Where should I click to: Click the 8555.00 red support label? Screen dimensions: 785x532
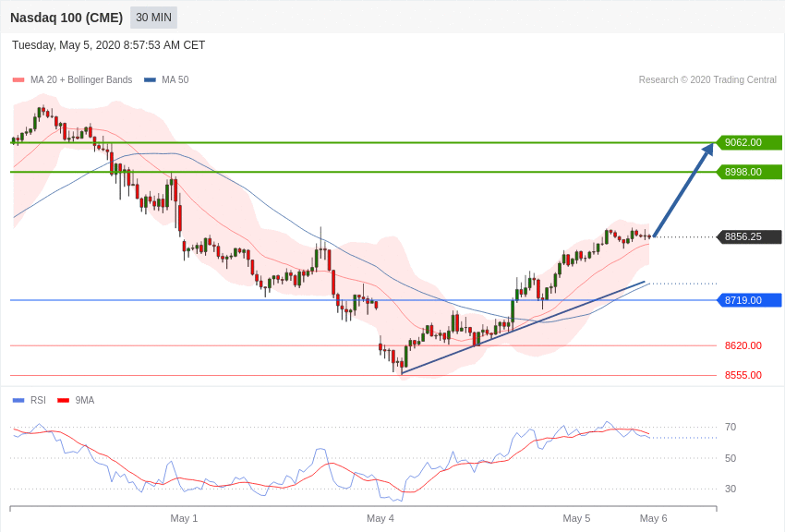743,375
